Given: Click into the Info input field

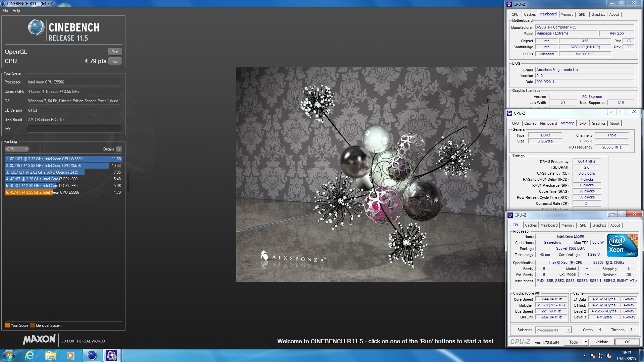Looking at the screenshot, I should coord(74,129).
